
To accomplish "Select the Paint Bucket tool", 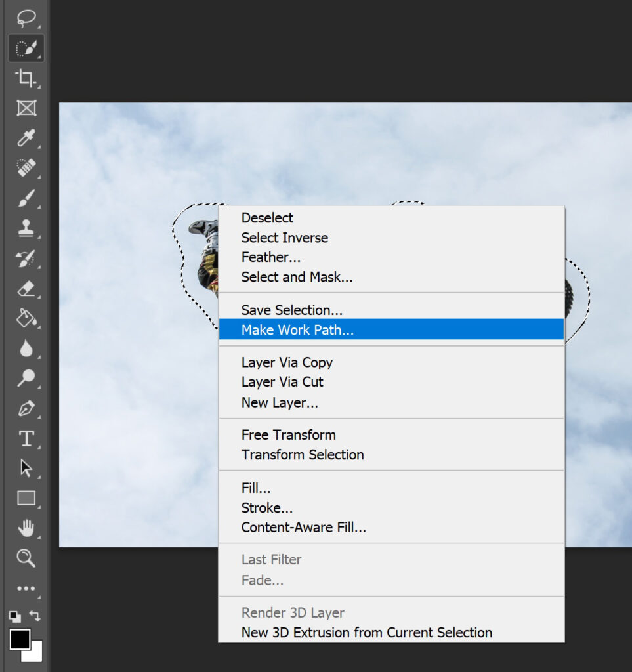I will [x=26, y=318].
